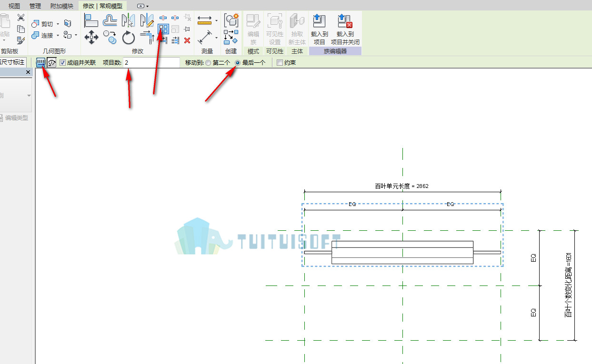Click the 百叶单元长度 = 2862 dimension label

pyautogui.click(x=401, y=186)
